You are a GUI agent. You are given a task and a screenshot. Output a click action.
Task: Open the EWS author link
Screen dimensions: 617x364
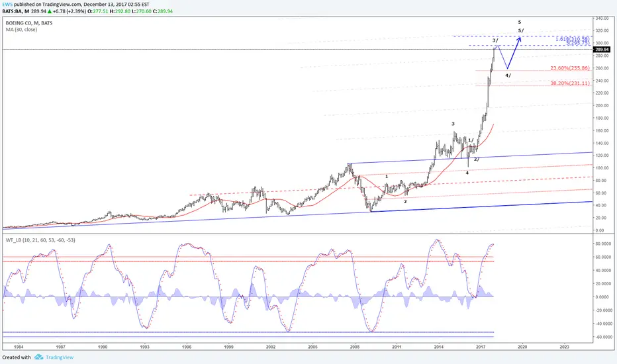[7, 5]
